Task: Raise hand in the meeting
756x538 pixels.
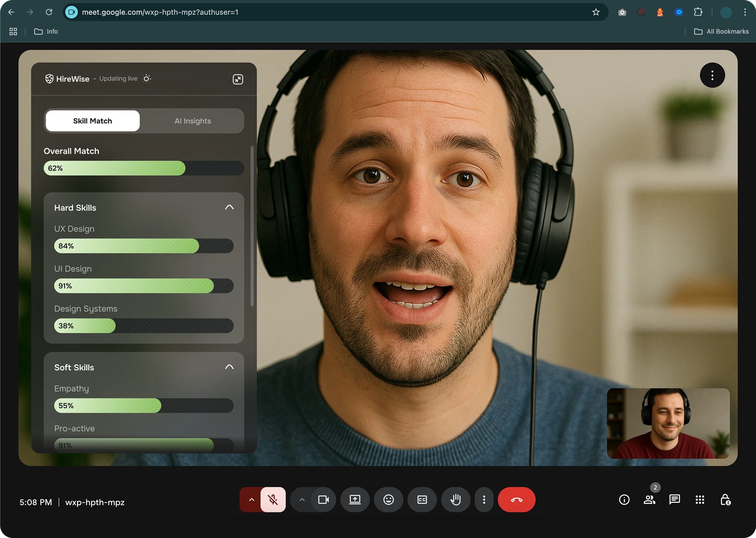Action: click(x=456, y=500)
